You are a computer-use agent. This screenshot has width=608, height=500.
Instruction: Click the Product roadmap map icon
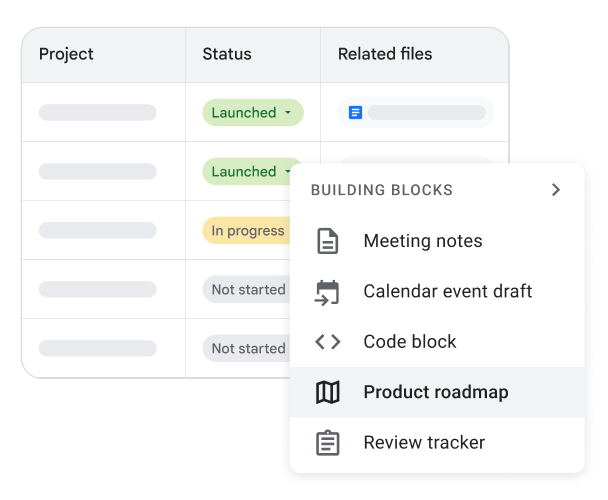327,393
